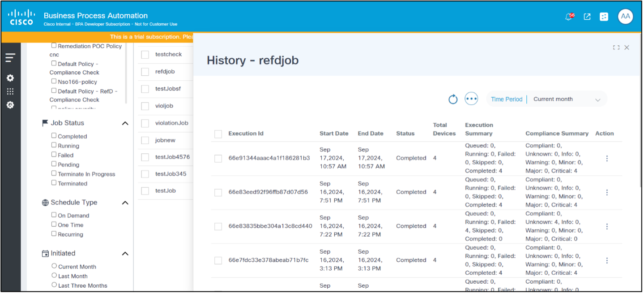Check the On Demand schedule type
644x294 pixels.
point(54,215)
